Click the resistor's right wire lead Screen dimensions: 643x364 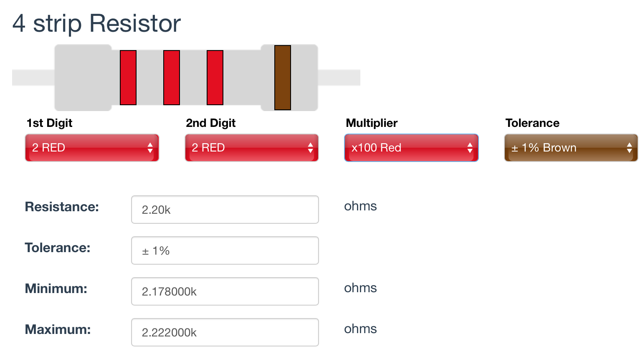[x=339, y=78]
